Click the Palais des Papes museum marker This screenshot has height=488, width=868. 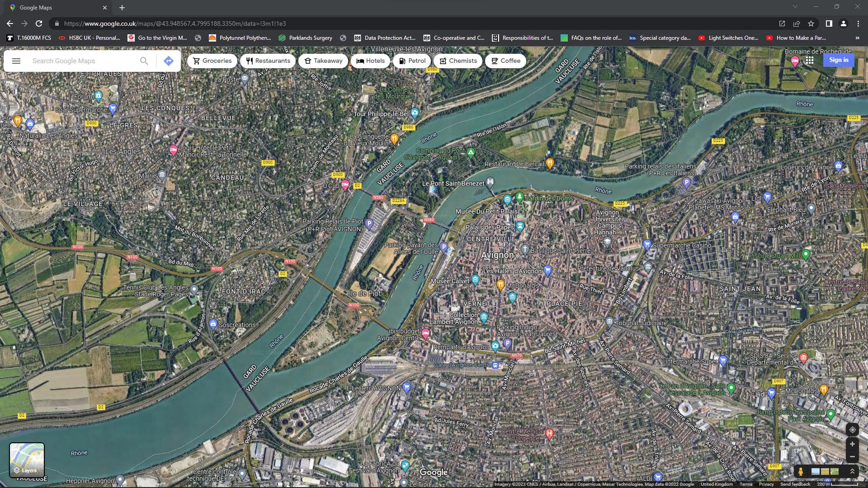(x=520, y=226)
